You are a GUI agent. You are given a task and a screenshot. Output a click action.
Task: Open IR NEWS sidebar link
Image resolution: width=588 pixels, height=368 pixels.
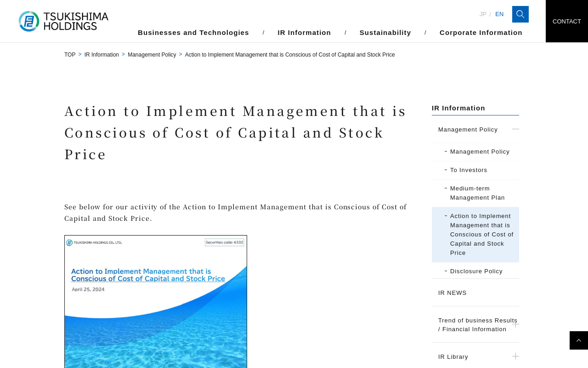[x=452, y=293]
